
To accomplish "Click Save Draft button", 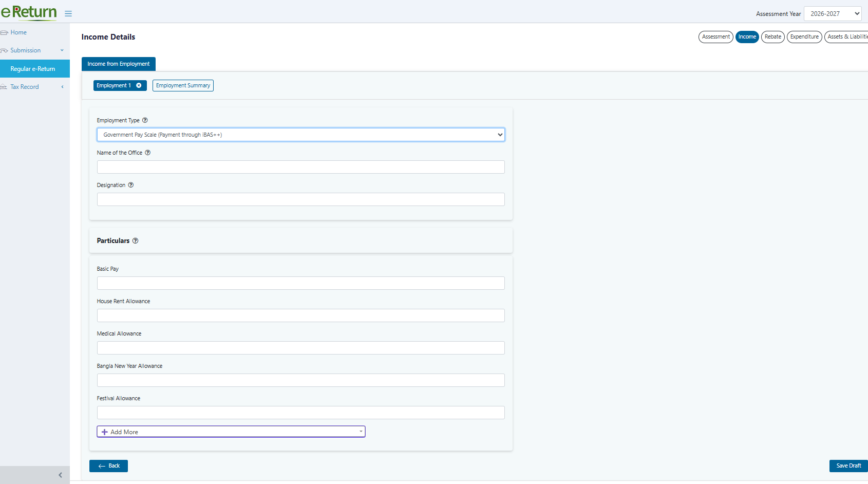I will pyautogui.click(x=848, y=466).
